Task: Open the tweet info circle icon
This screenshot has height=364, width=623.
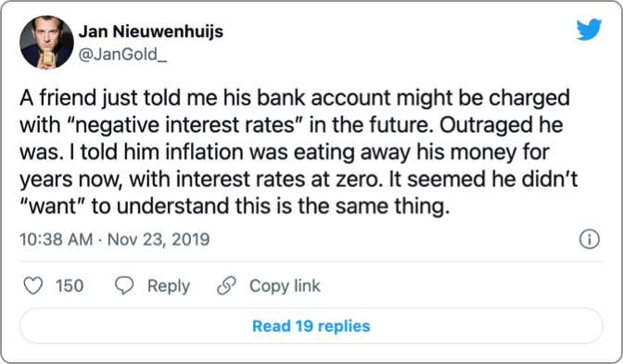Action: (x=590, y=239)
